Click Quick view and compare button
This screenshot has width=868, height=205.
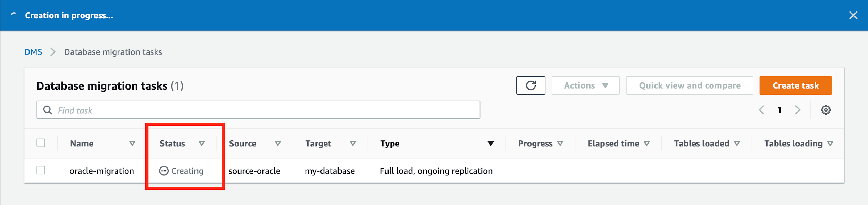(x=690, y=85)
